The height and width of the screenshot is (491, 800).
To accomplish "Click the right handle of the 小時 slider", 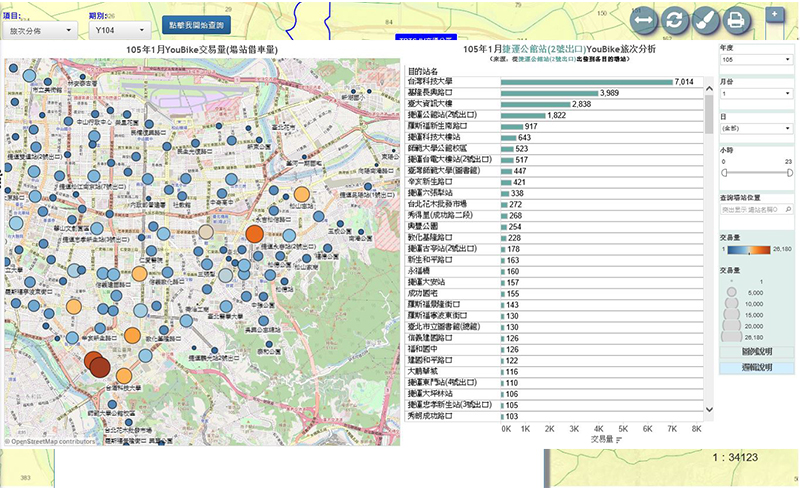I will [x=790, y=173].
